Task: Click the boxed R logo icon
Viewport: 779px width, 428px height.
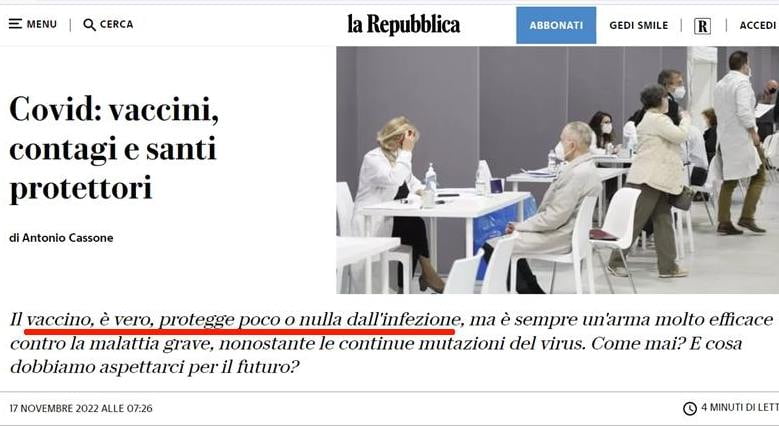Action: (702, 26)
